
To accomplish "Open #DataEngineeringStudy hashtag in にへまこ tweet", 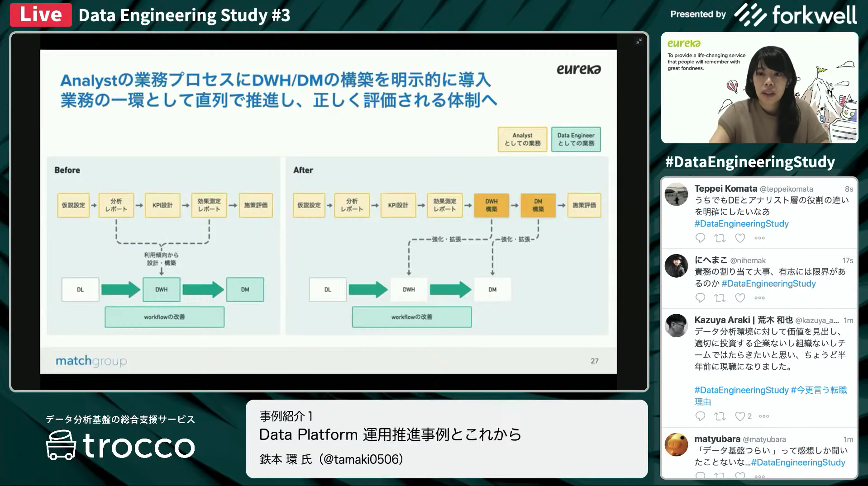I will pos(768,283).
